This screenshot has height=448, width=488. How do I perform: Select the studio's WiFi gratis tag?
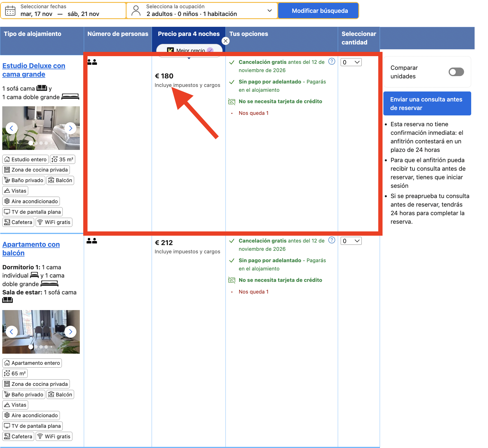click(54, 222)
